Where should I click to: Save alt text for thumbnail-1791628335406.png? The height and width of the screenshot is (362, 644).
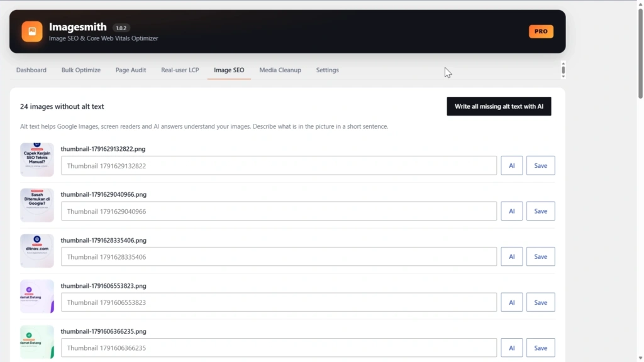(x=540, y=256)
